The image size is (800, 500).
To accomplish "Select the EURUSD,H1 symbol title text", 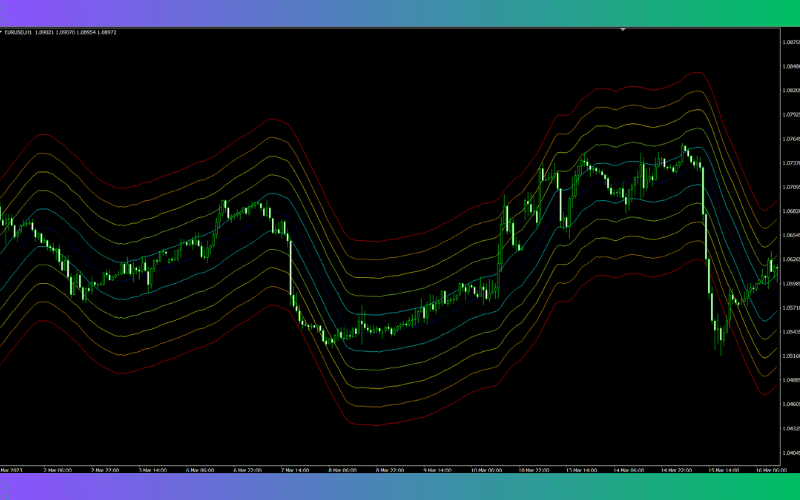I will [19, 32].
